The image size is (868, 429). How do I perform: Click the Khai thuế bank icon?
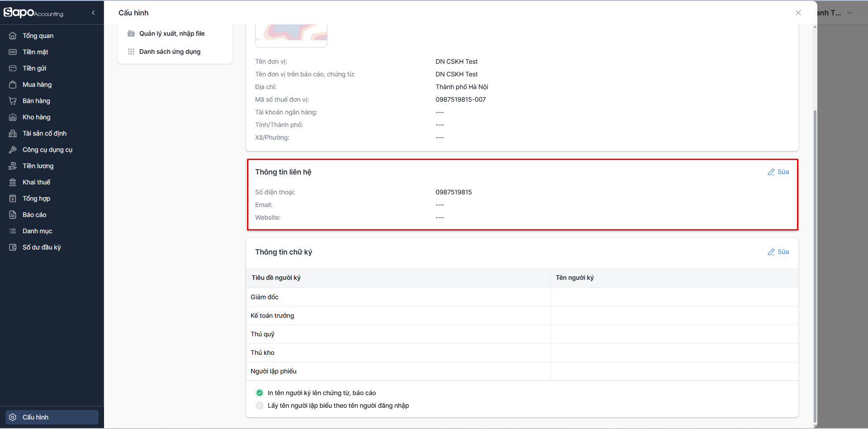[x=13, y=182]
